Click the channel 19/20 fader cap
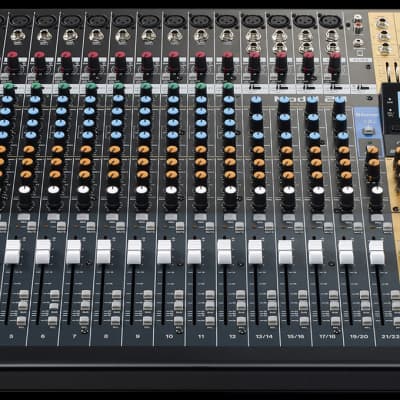The width and height of the screenshot is (400, 400). (x=346, y=252)
